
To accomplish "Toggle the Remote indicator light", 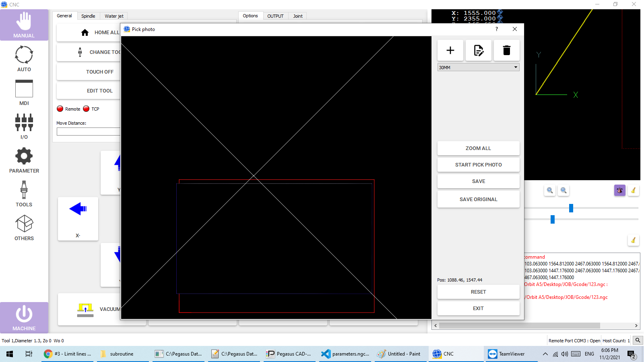I will pos(60,109).
